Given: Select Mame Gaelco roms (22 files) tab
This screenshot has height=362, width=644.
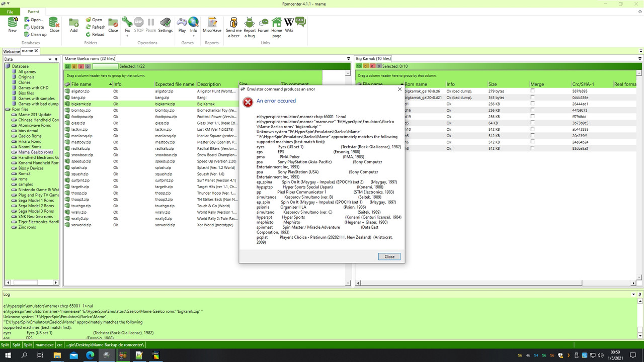Looking at the screenshot, I should coord(90,59).
